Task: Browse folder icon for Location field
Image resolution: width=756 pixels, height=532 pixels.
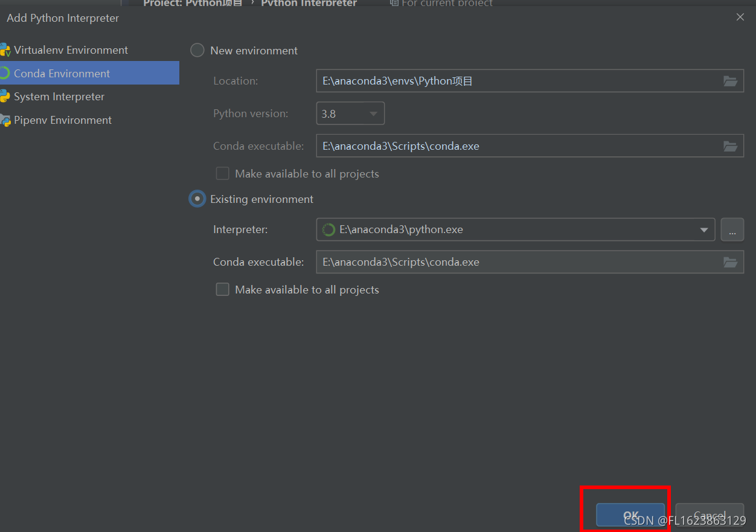Action: (730, 81)
